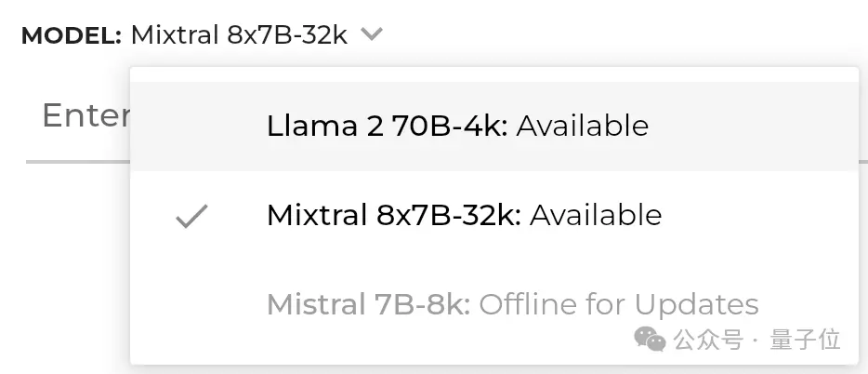
Task: Click the empty check slot left of Llama 2
Action: coord(191,127)
